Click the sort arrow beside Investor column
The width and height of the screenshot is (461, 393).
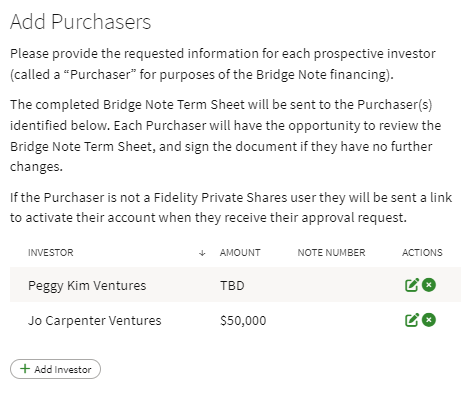[x=202, y=253]
